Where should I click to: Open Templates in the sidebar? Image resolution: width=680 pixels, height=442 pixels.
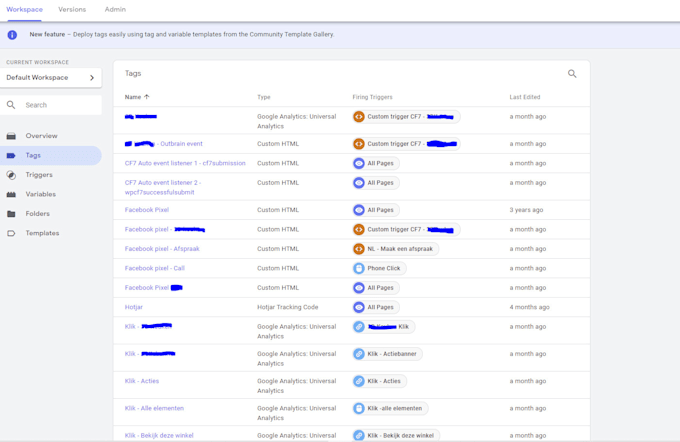point(42,233)
